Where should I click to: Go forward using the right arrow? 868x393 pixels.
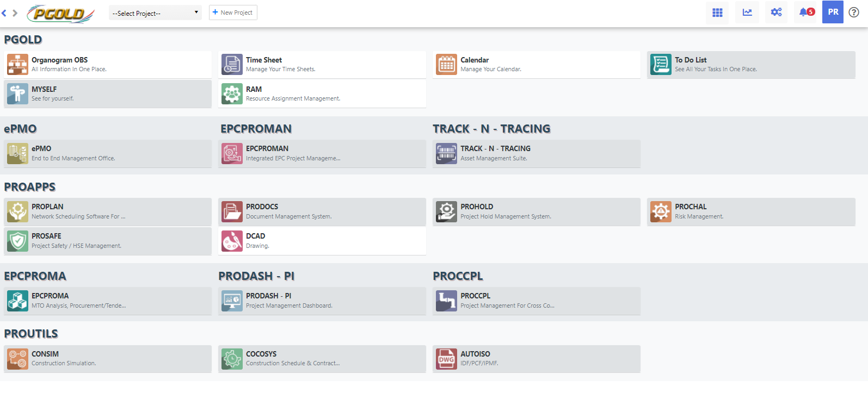pos(15,13)
